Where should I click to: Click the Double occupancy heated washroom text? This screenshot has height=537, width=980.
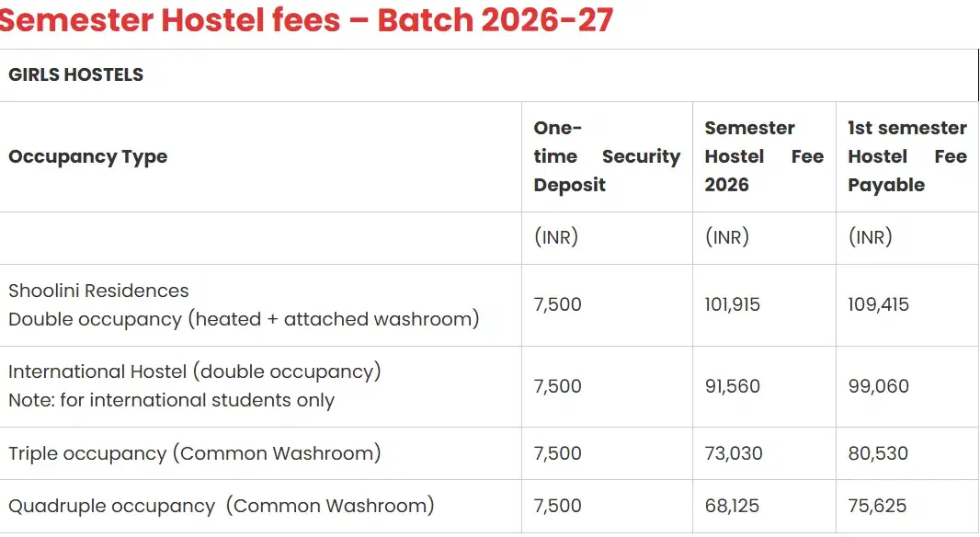pyautogui.click(x=244, y=319)
